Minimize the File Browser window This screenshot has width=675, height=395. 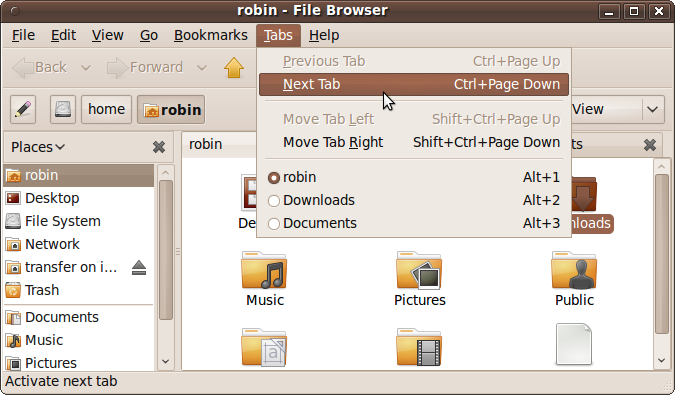[609, 11]
